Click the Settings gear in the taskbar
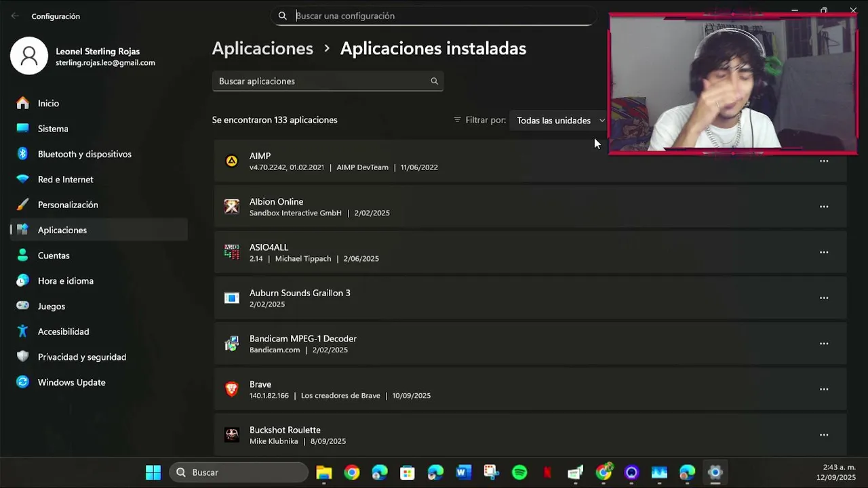This screenshot has width=868, height=488. (715, 472)
